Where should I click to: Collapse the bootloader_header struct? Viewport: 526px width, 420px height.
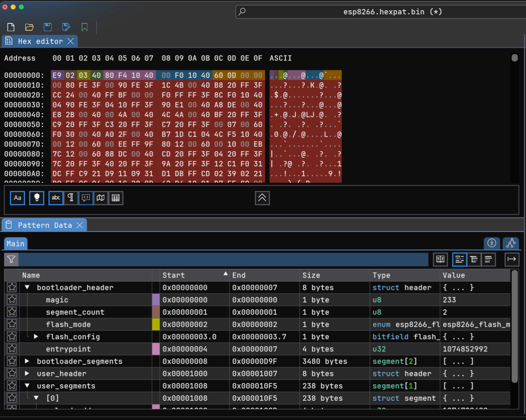(27, 287)
